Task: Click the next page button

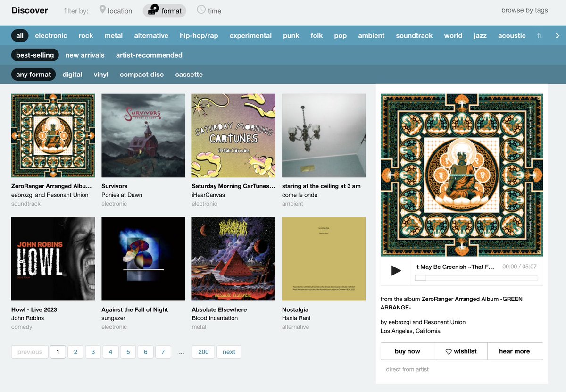Action: point(229,352)
